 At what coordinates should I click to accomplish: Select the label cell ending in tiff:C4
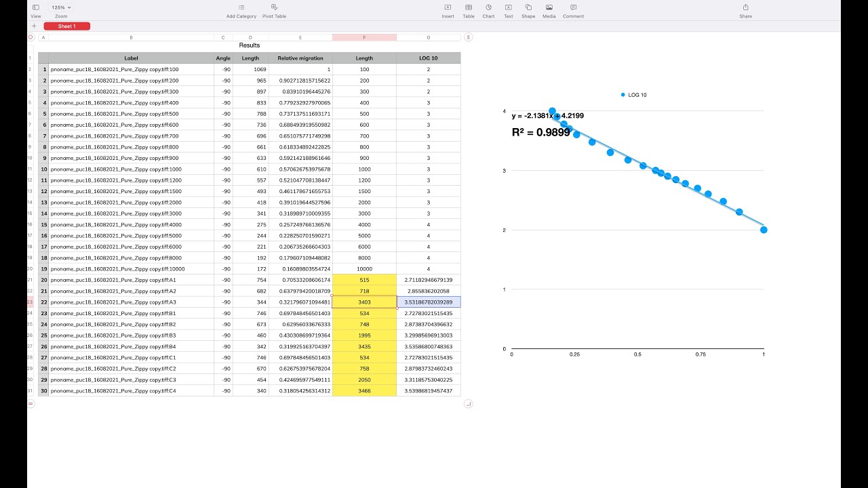coord(131,390)
